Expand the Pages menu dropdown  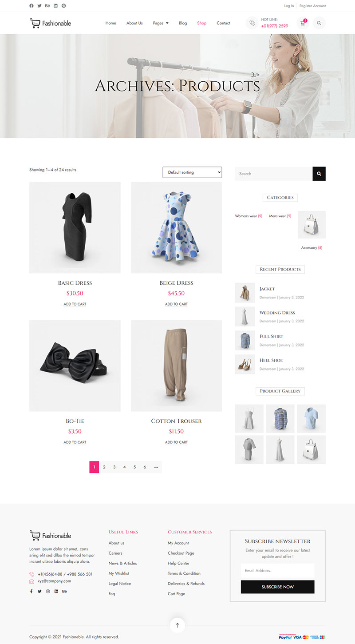coord(161,23)
